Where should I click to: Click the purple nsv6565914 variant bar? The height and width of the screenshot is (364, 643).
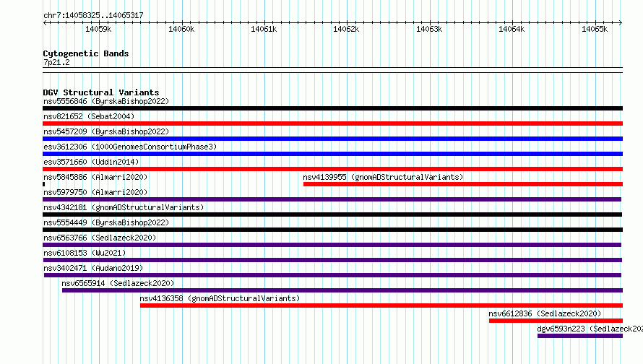pyautogui.click(x=342, y=290)
